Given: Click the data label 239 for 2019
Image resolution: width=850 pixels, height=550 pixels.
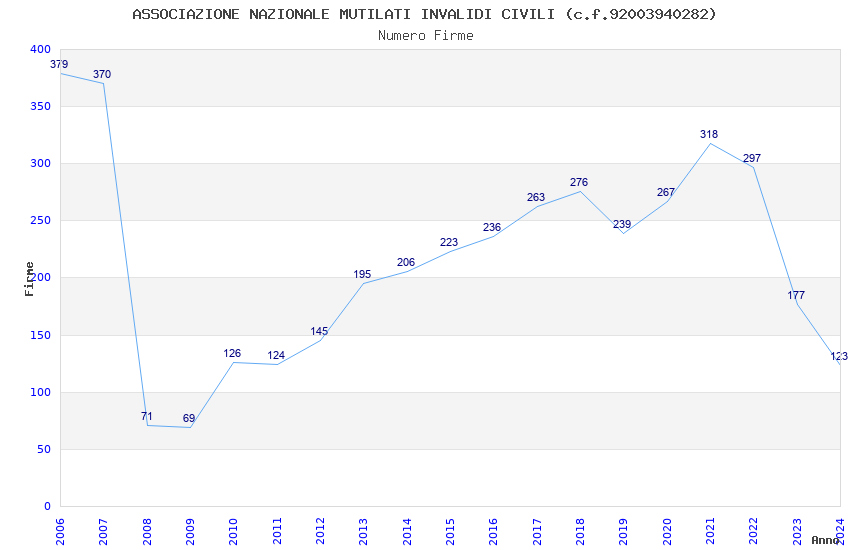Looking at the screenshot, I should click(622, 224).
